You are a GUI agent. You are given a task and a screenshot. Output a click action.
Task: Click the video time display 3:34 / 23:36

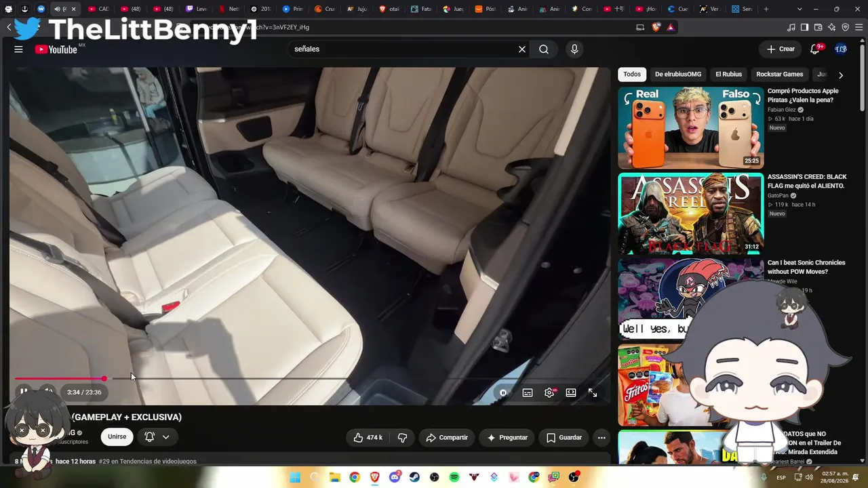[84, 392]
